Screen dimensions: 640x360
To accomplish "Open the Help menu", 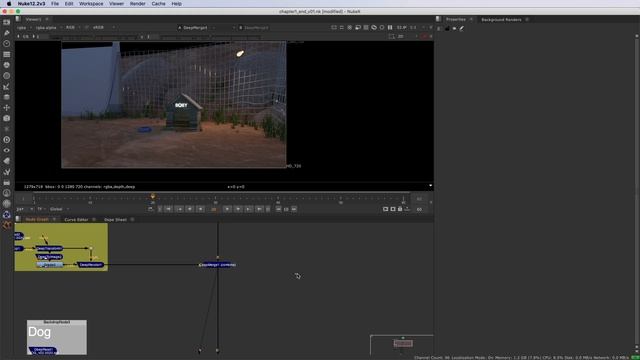I will click(x=176, y=4).
